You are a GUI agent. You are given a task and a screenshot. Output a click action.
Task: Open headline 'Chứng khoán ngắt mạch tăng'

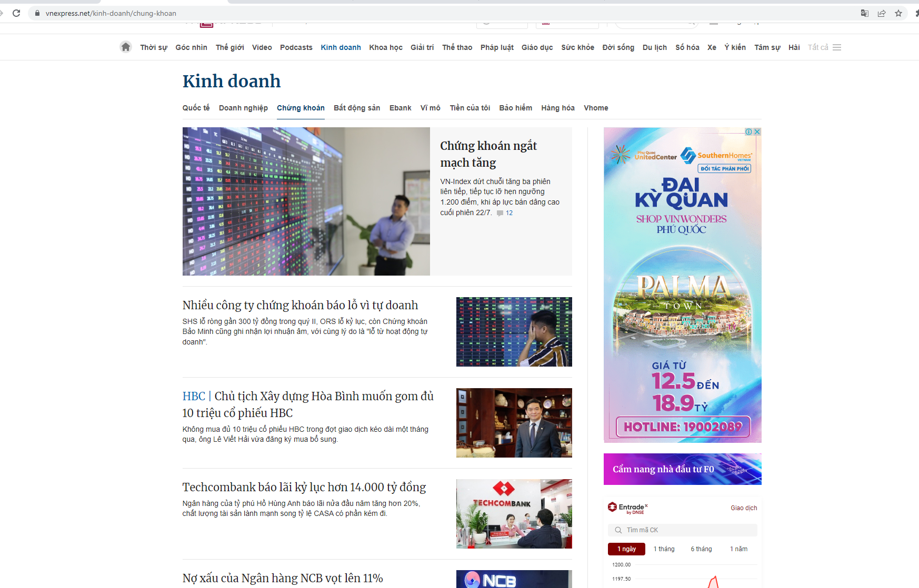(x=488, y=154)
